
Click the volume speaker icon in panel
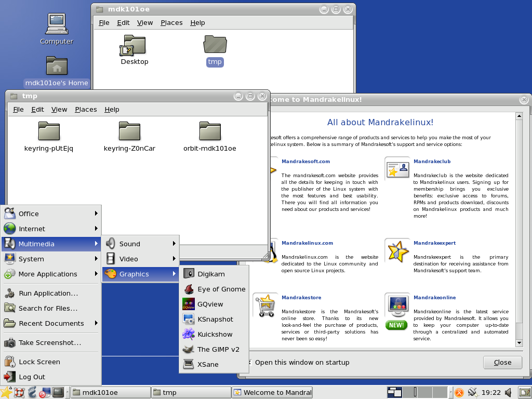(508, 393)
